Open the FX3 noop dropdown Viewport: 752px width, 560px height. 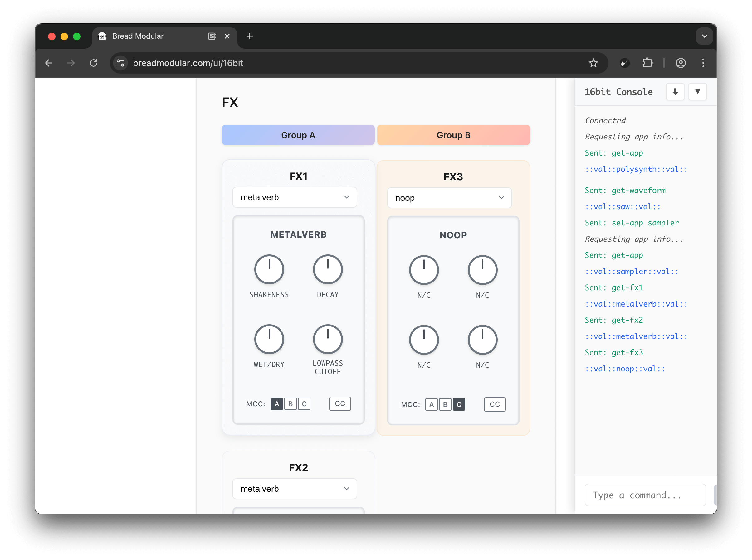[x=449, y=198]
